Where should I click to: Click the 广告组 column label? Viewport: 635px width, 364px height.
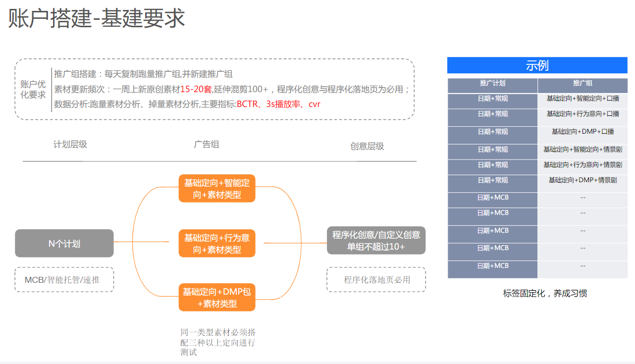pos(207,145)
